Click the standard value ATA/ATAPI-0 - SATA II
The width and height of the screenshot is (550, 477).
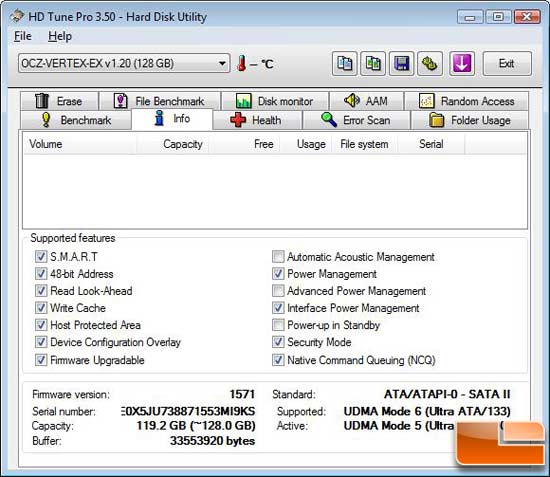[x=447, y=394]
